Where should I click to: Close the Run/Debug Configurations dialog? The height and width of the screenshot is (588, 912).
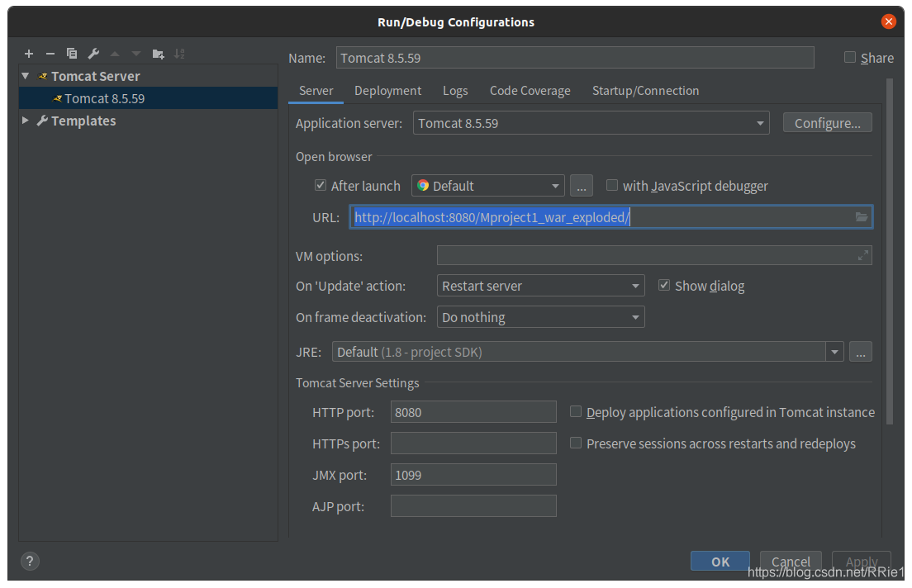(888, 21)
